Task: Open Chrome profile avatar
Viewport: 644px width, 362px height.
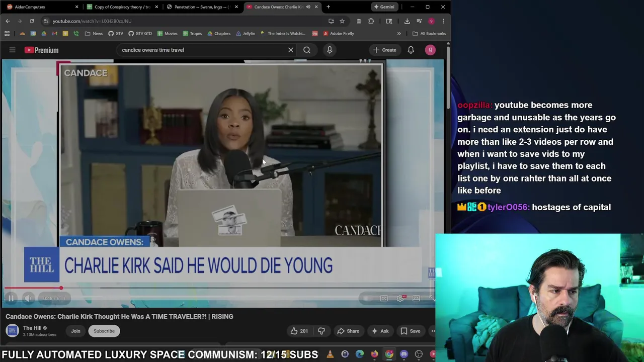Action: tap(431, 21)
